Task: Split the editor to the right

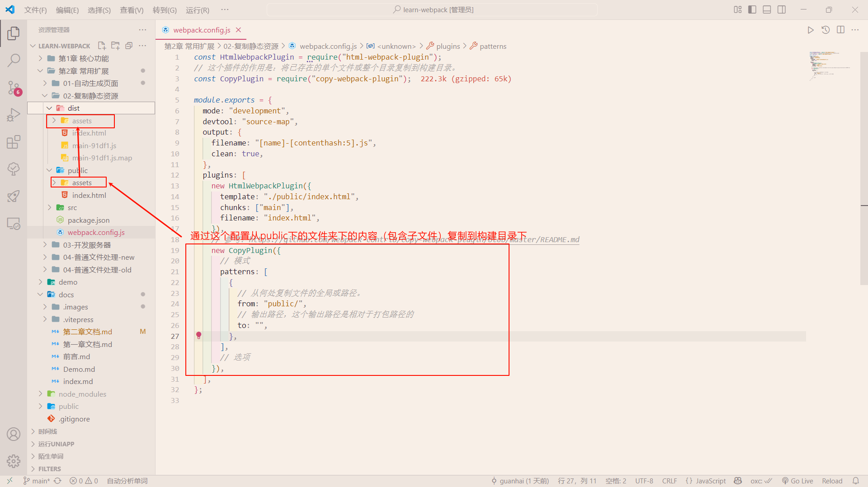Action: (840, 30)
